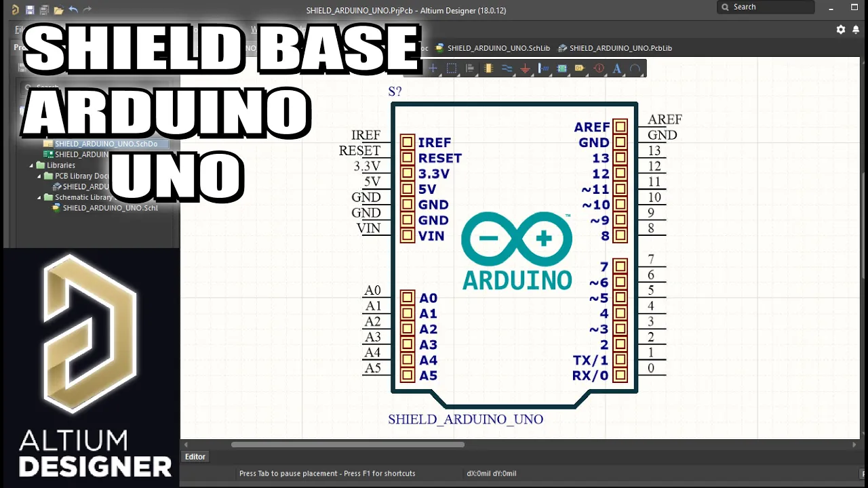
Task: Click the Save icon in the title bar
Action: click(30, 10)
